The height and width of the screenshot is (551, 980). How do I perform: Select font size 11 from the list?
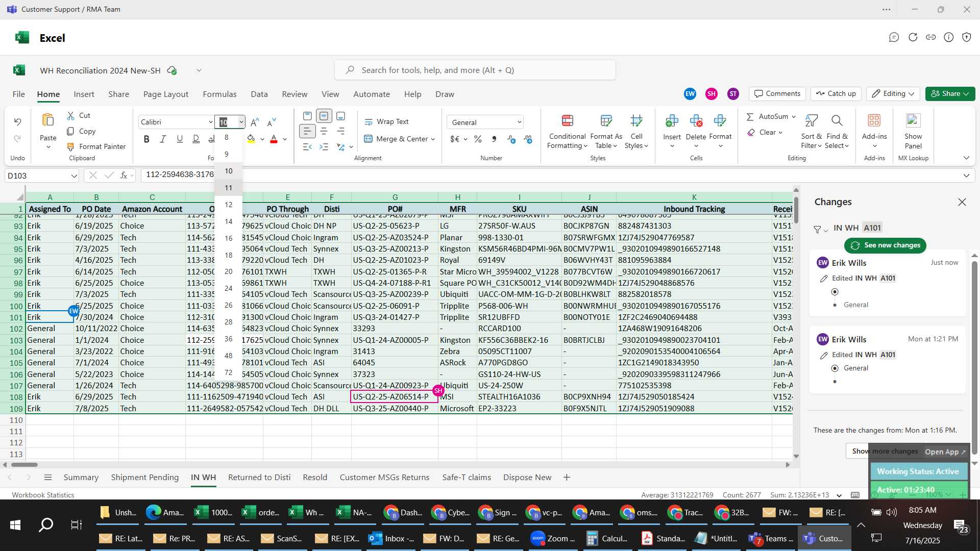pos(228,188)
